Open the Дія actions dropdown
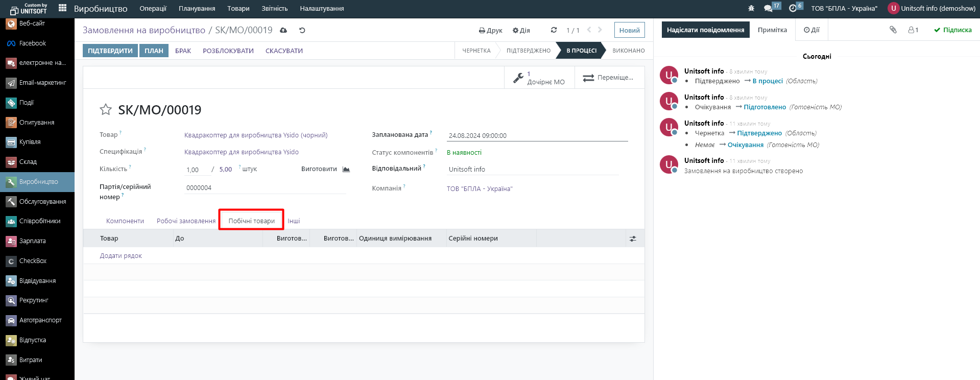 521,30
